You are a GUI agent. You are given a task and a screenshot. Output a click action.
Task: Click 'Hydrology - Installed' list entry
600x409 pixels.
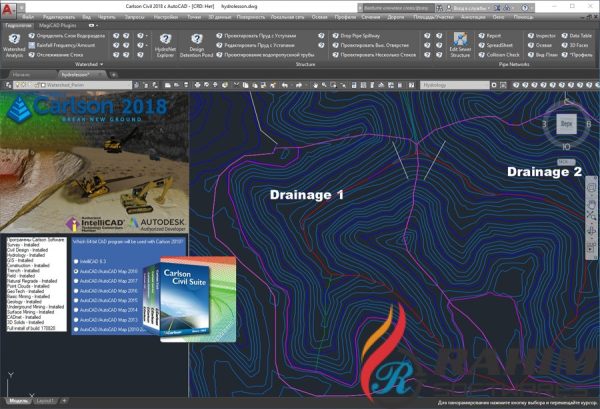26,255
